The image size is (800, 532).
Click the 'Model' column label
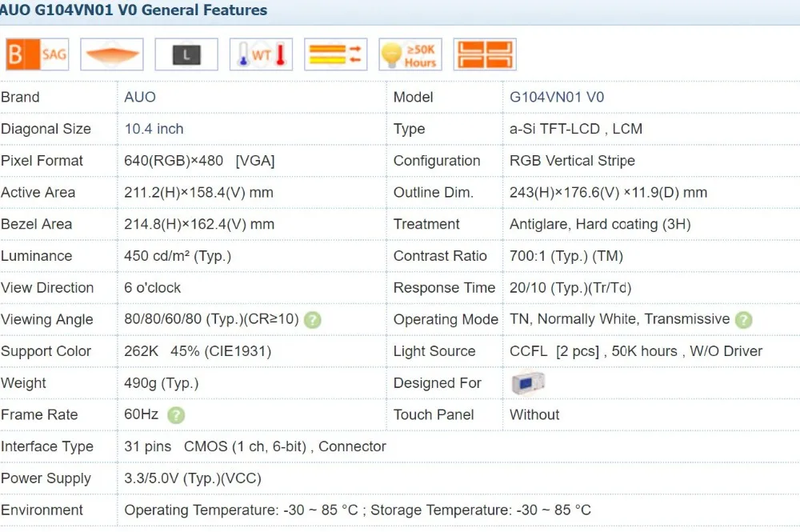(414, 97)
